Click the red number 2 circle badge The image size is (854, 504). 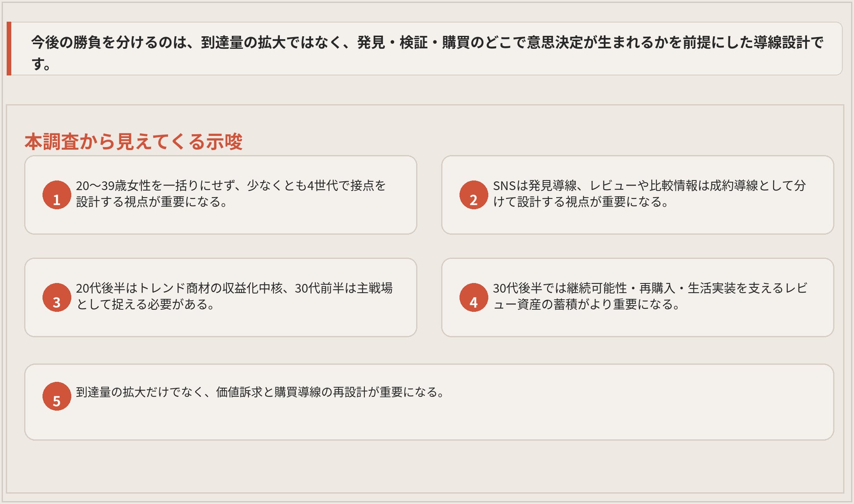pyautogui.click(x=473, y=195)
